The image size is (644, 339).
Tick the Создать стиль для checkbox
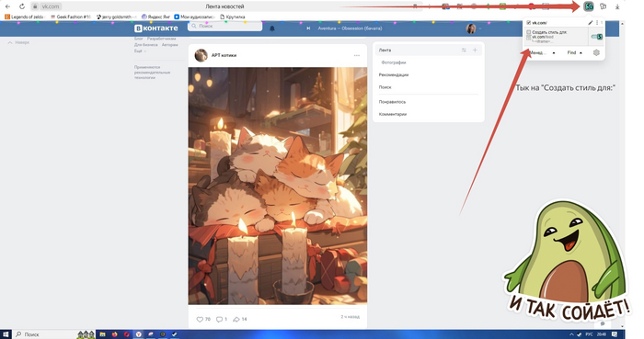529,32
